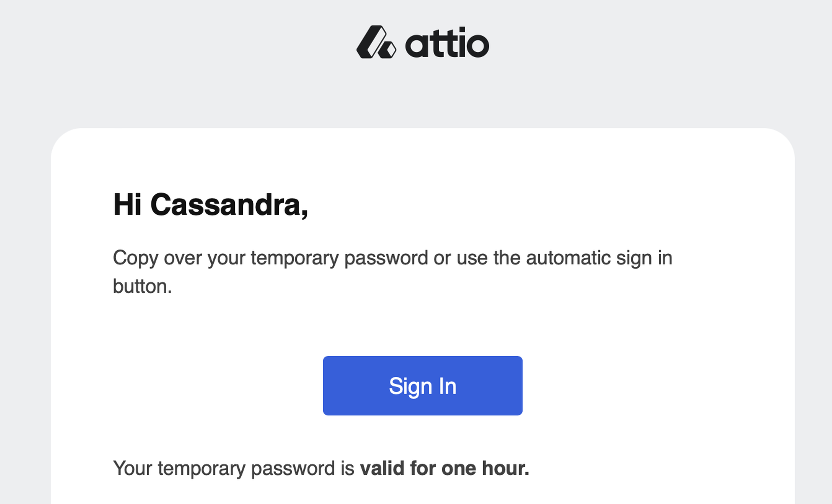This screenshot has height=504, width=832.
Task: Click the attio wordmark text
Action: [x=447, y=43]
